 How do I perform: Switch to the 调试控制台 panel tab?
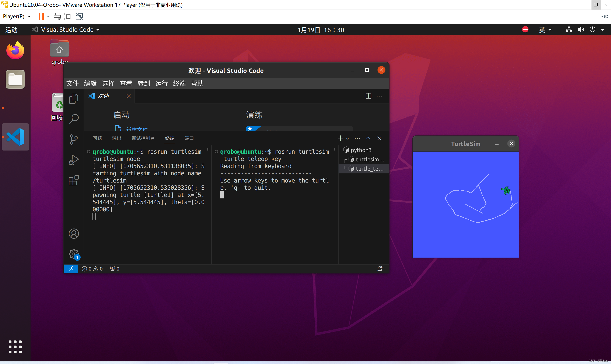pos(143,138)
